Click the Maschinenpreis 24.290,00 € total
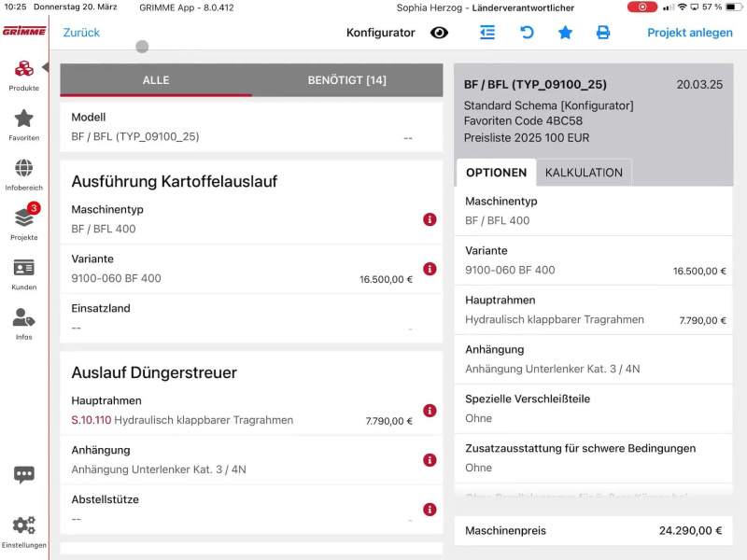The width and height of the screenshot is (747, 560). (593, 530)
